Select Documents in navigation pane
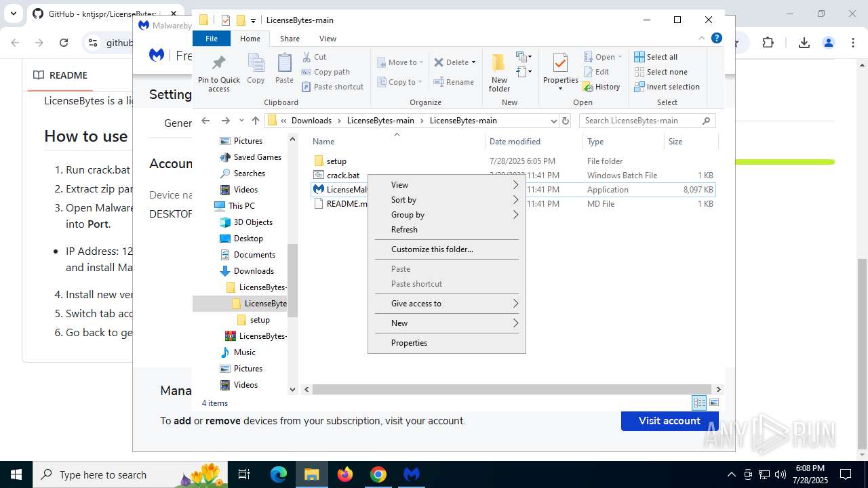Viewport: 868px width, 488px height. (254, 255)
